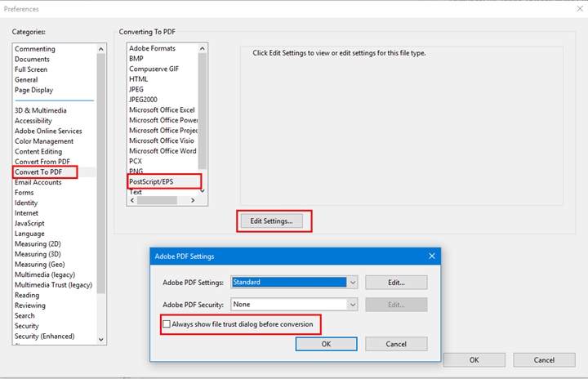Screen dimensions: 588x379
Task: Choose Microsoft Office Project format
Action: click(x=163, y=130)
